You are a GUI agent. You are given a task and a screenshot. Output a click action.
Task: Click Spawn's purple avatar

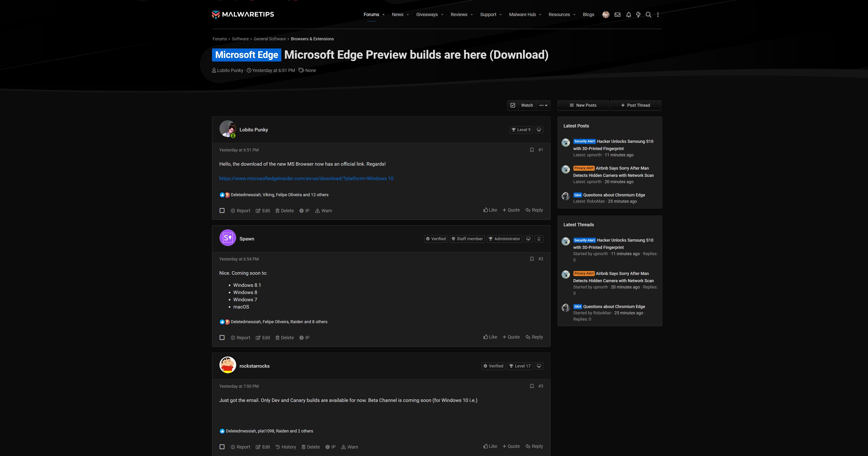pyautogui.click(x=227, y=238)
